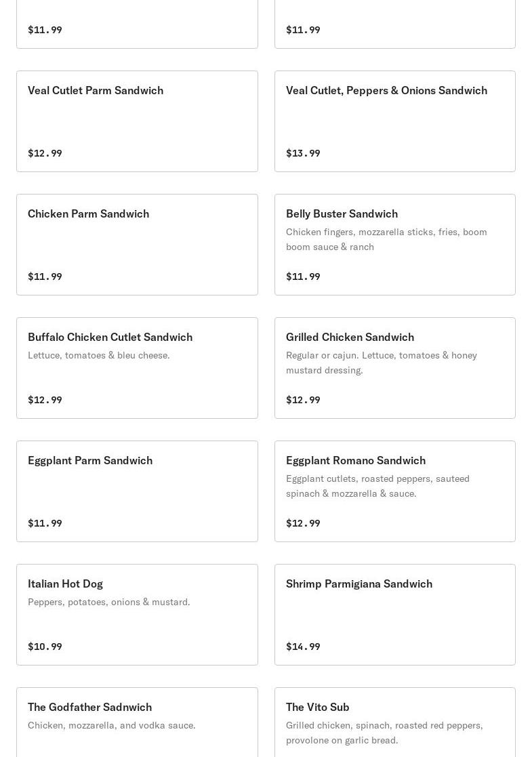Select the Eggplant Romano Sandwich item
This screenshot has width=532, height=757.
pos(356,461)
